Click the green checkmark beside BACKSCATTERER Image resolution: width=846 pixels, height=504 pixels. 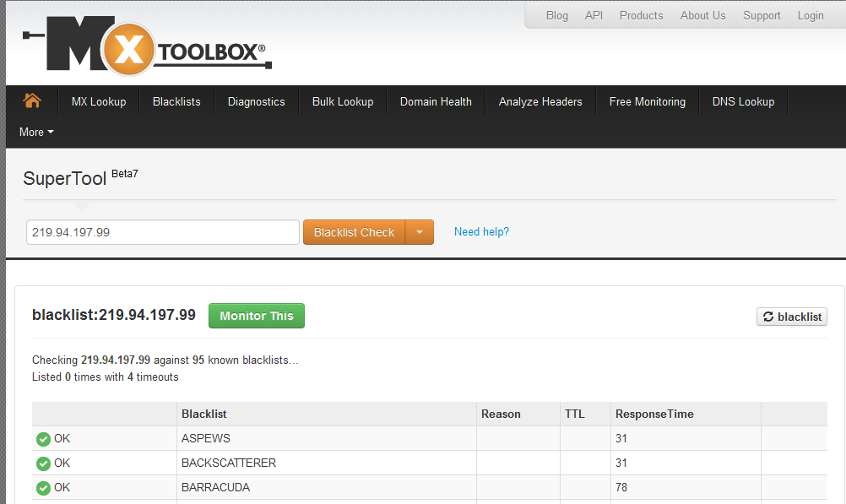(44, 463)
